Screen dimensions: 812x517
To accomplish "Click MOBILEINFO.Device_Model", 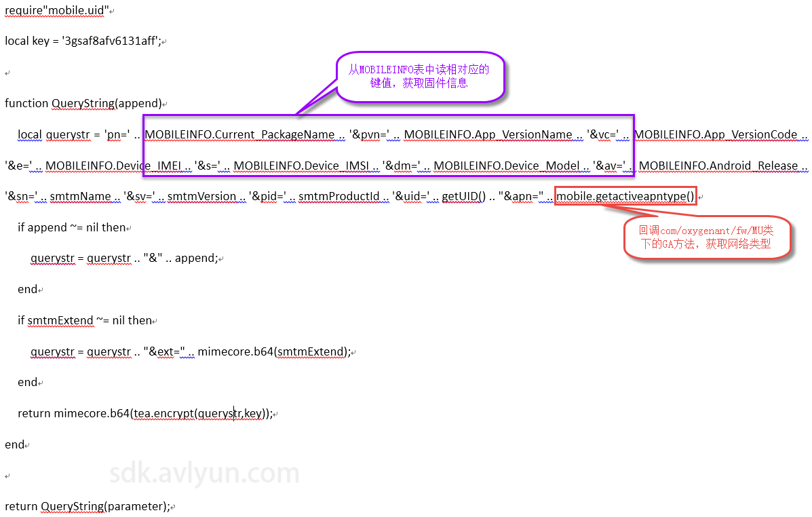I will (507, 166).
